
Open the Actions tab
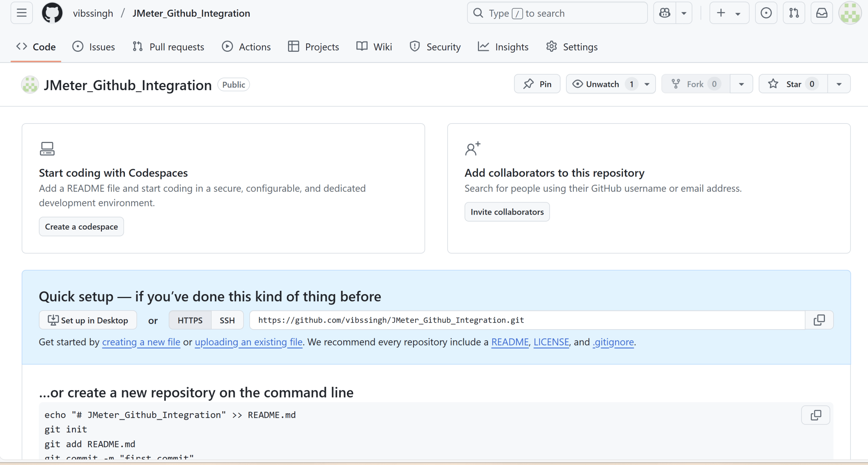[x=246, y=47]
